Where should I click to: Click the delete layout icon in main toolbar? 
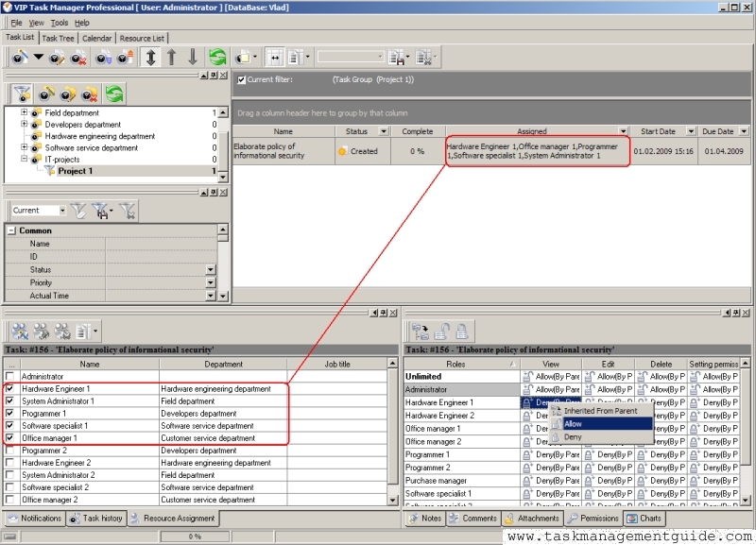pos(423,58)
